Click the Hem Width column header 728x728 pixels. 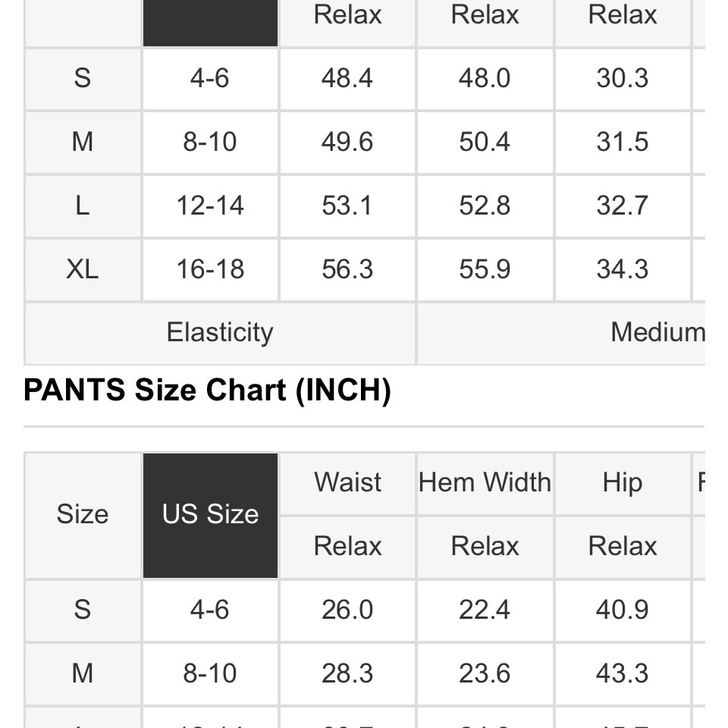485,483
